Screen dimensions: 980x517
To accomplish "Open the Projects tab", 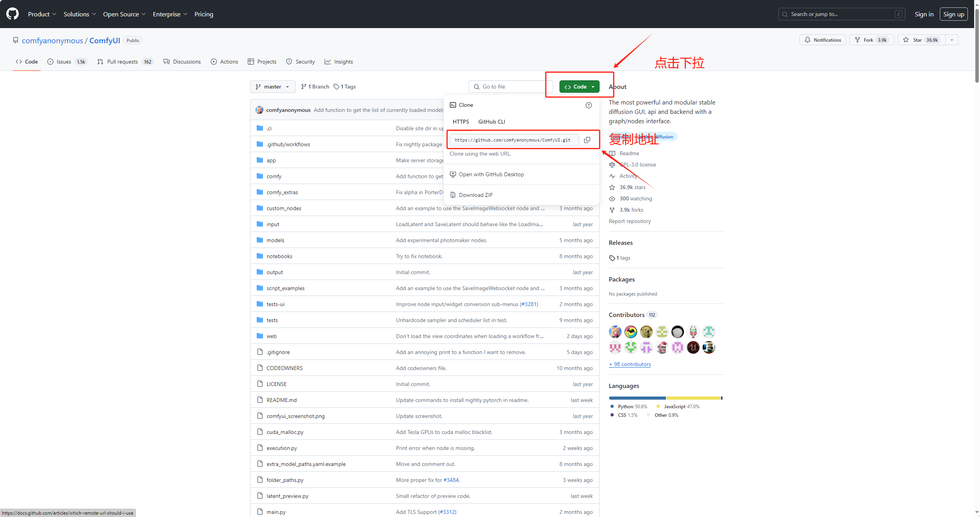I will click(x=262, y=62).
